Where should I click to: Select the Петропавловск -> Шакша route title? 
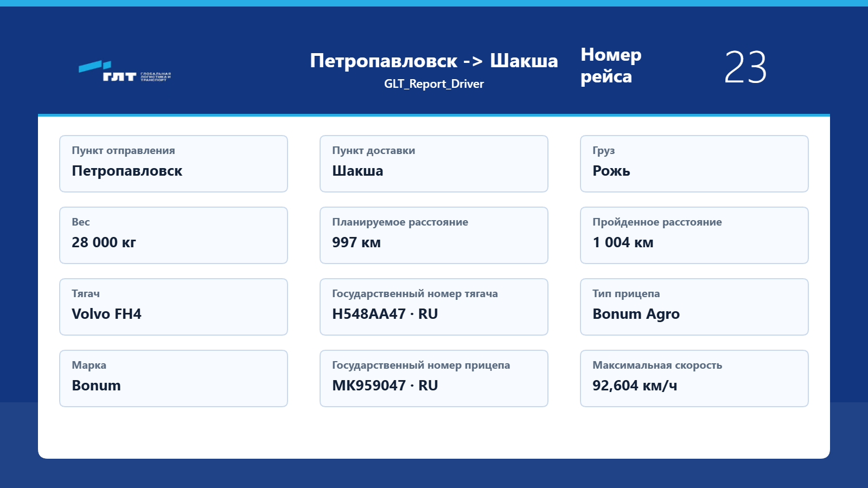434,61
